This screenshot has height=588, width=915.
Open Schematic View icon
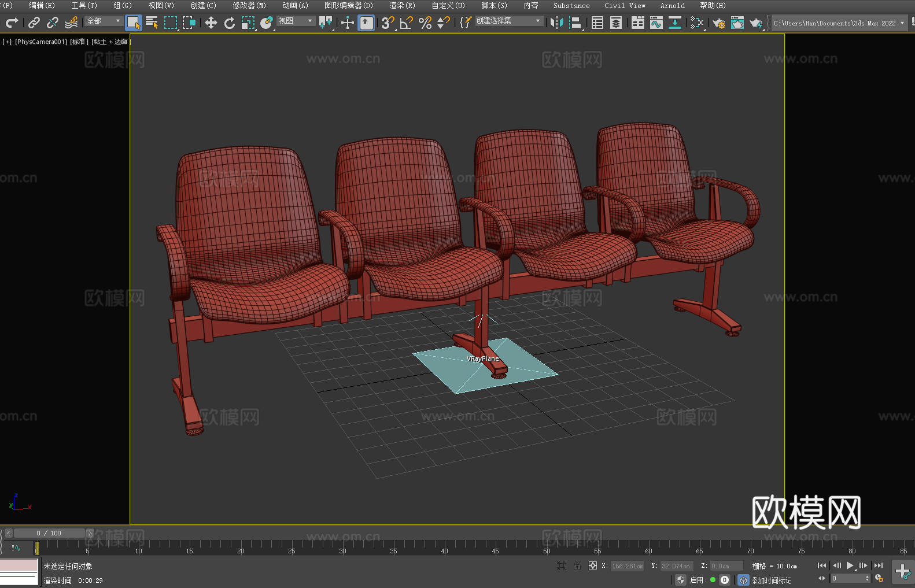click(x=675, y=23)
